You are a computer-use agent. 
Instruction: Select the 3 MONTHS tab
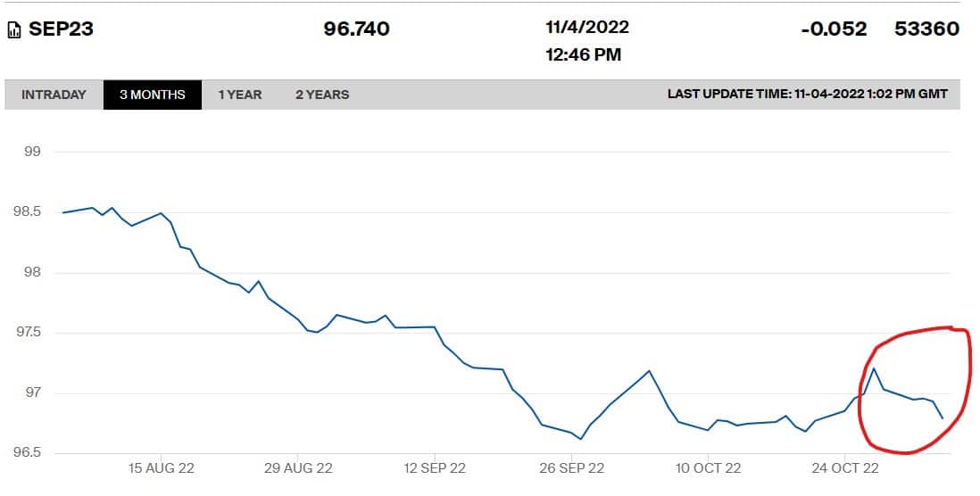pyautogui.click(x=153, y=95)
